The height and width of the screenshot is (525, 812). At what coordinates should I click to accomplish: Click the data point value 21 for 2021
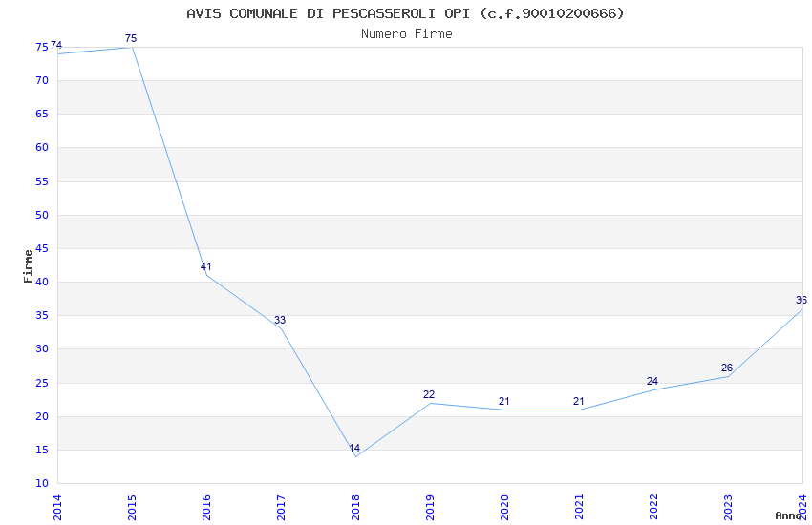579,401
